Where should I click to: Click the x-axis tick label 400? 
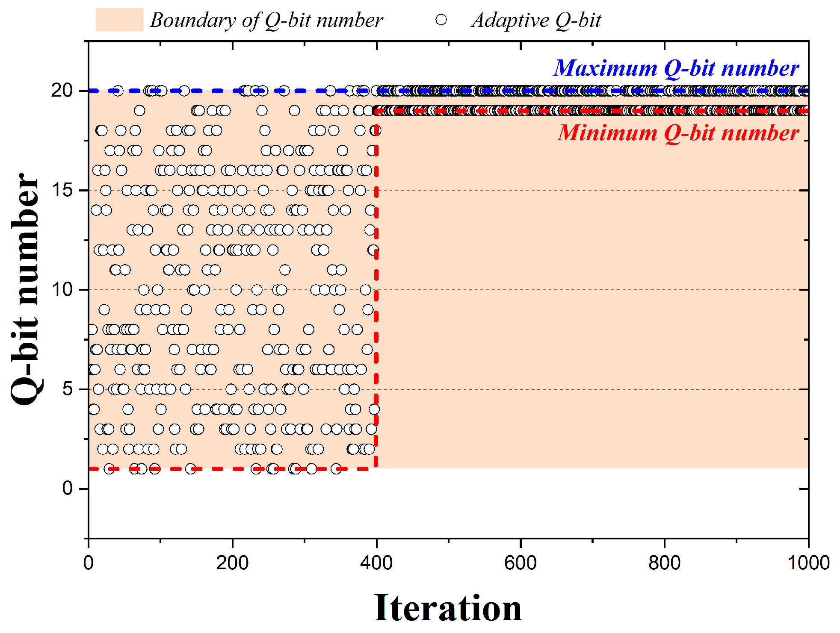pyautogui.click(x=376, y=563)
